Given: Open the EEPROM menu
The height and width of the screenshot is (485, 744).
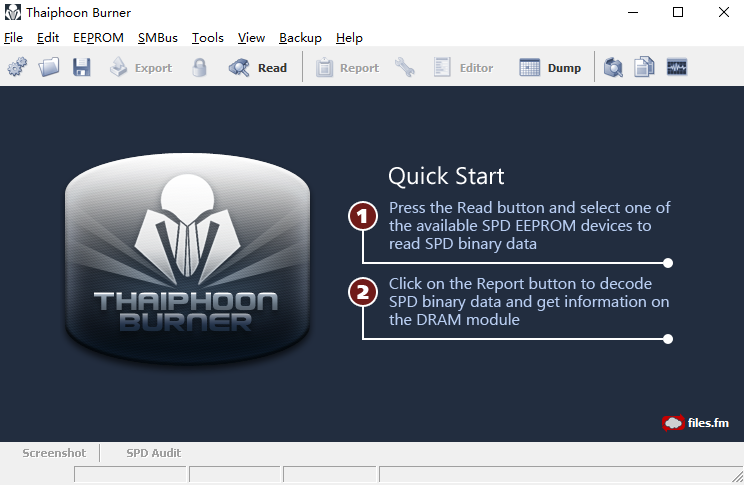Looking at the screenshot, I should coord(98,37).
